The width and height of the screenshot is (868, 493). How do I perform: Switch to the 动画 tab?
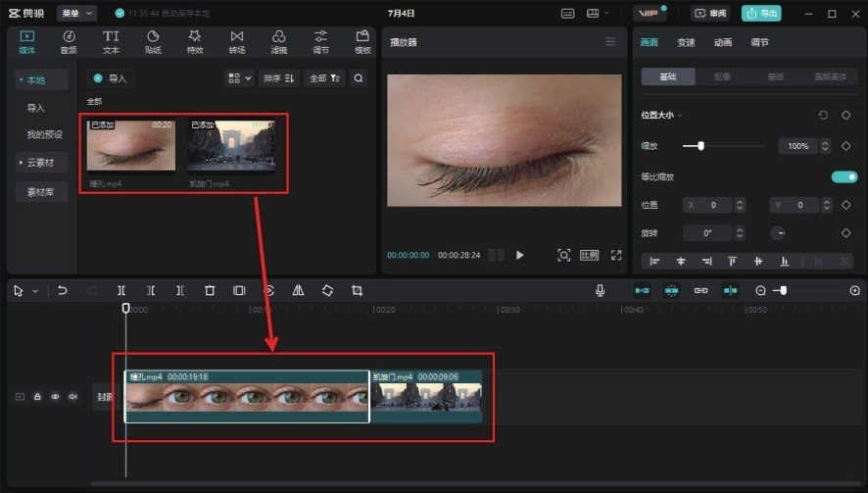pyautogui.click(x=722, y=42)
